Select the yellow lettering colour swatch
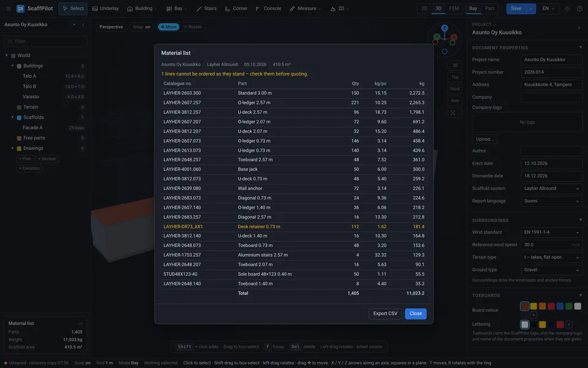Viewport: 588px width, 368px height. pos(542,324)
